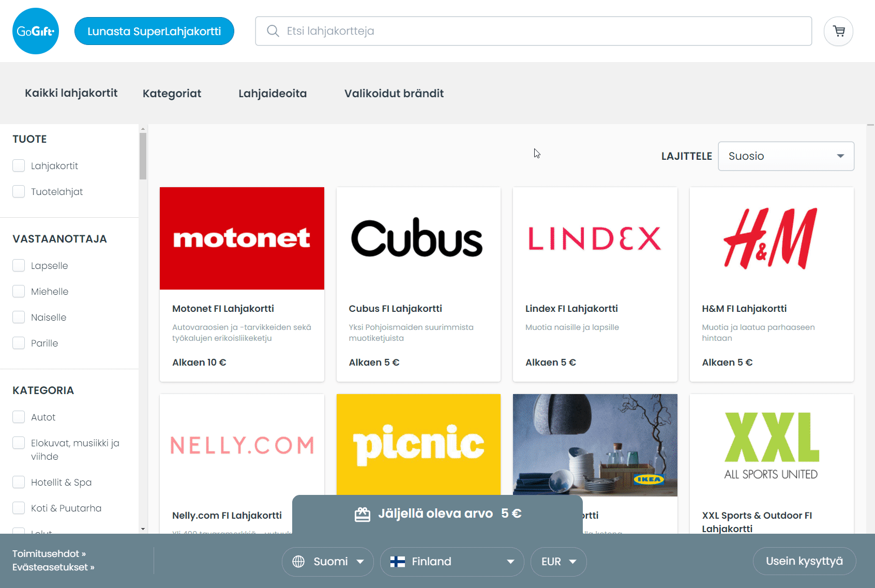Open the shopping cart
This screenshot has width=875, height=588.
click(x=838, y=32)
